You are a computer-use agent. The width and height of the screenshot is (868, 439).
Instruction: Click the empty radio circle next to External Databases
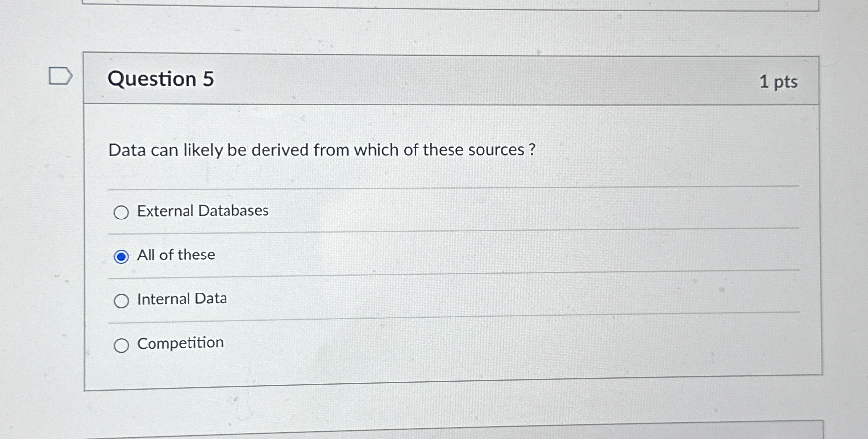click(x=121, y=213)
